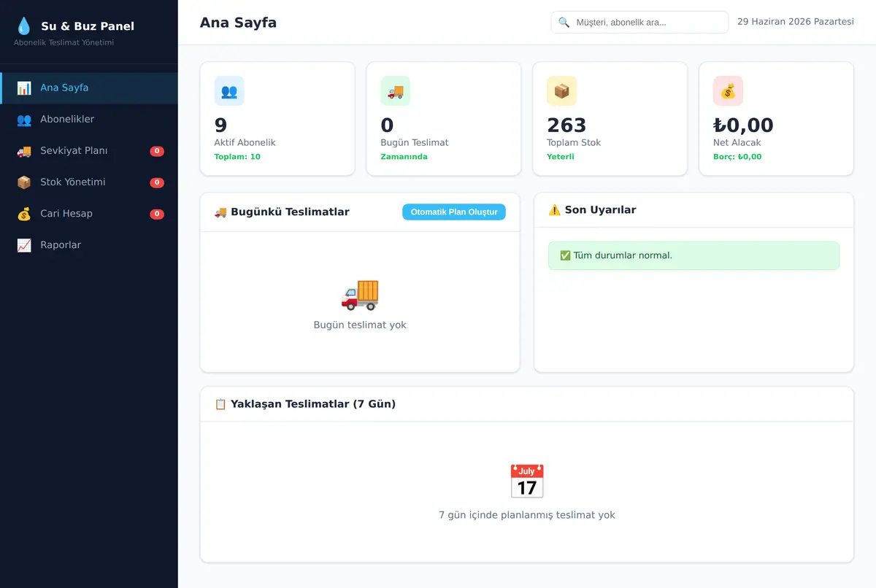
Task: Click the Raporlar chart icon in sidebar
Action: (24, 245)
